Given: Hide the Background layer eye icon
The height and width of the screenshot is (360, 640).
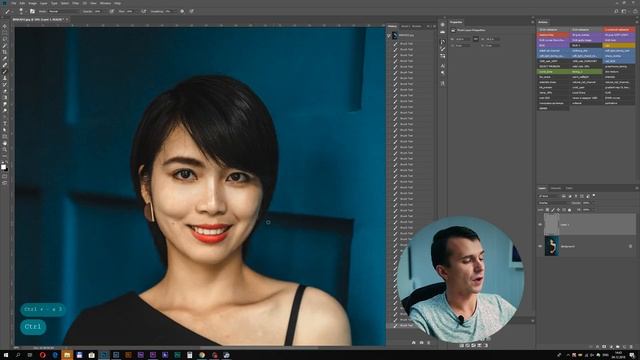Looking at the screenshot, I should tap(540, 246).
